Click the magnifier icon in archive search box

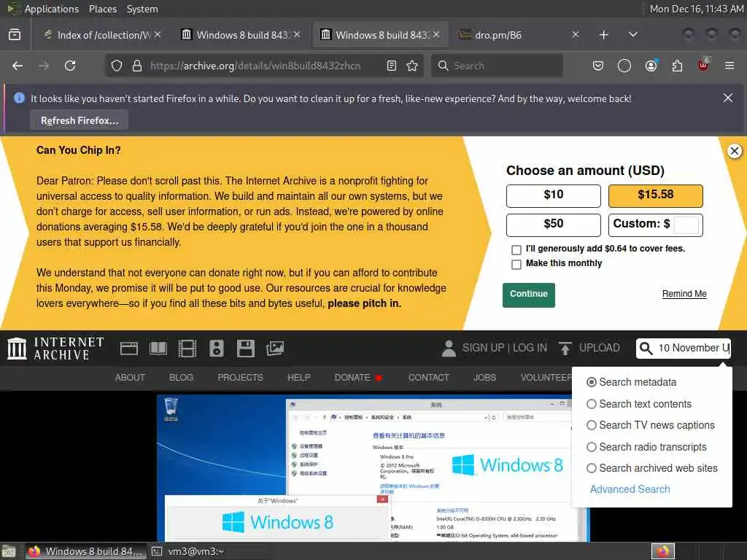click(646, 349)
